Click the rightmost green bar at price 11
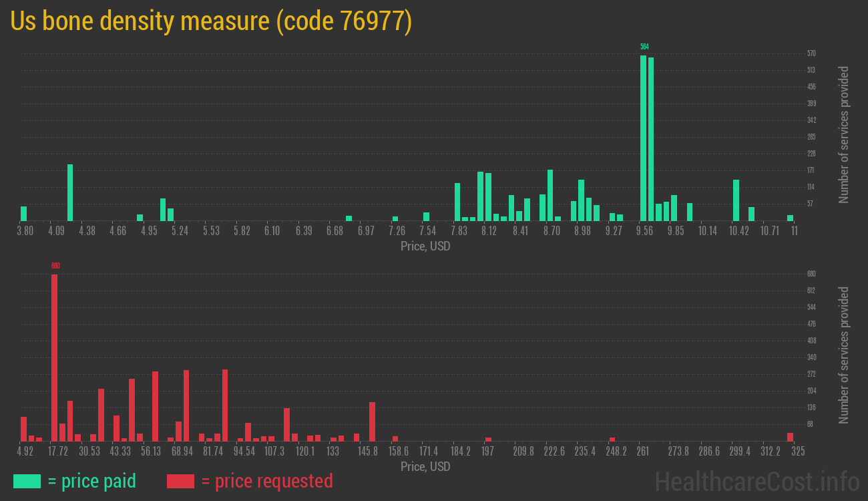Viewport: 868px width, 501px height. [790, 218]
